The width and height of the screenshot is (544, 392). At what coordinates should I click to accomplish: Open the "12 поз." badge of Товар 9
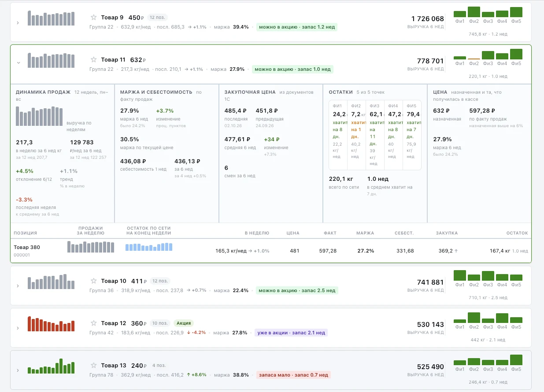[x=158, y=18]
